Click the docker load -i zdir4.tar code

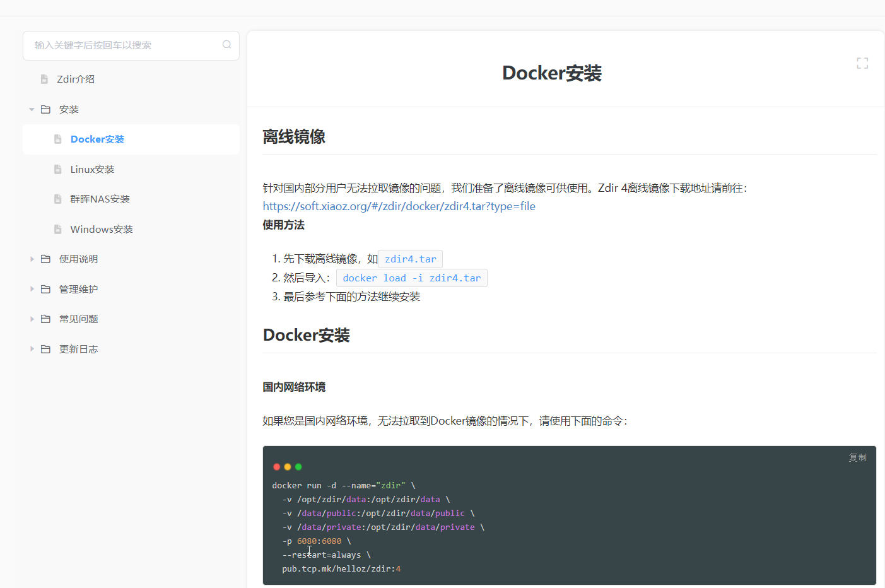coord(411,278)
